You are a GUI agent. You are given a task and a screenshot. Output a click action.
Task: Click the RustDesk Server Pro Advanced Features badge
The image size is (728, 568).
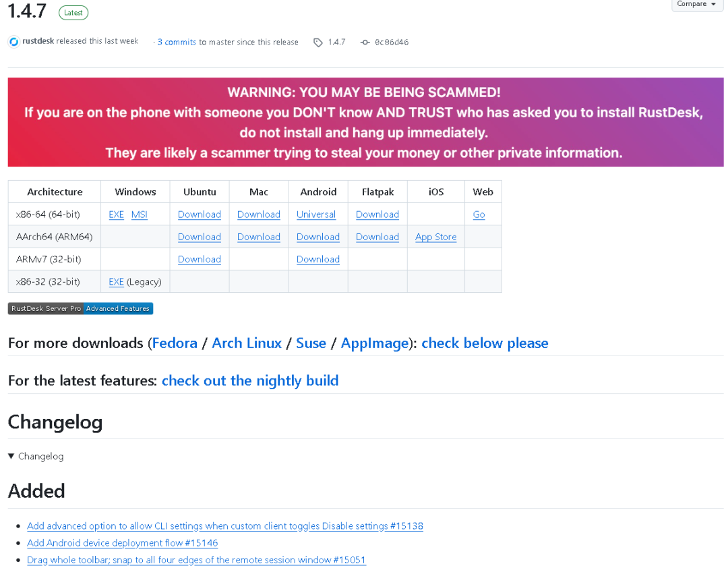[80, 309]
